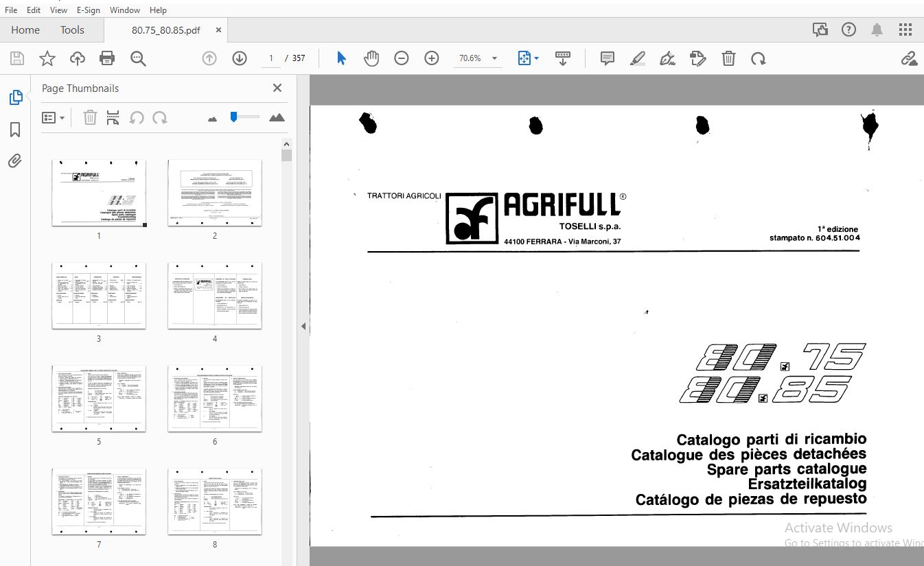
Task: Close the Page Thumbnails panel
Action: 277,88
